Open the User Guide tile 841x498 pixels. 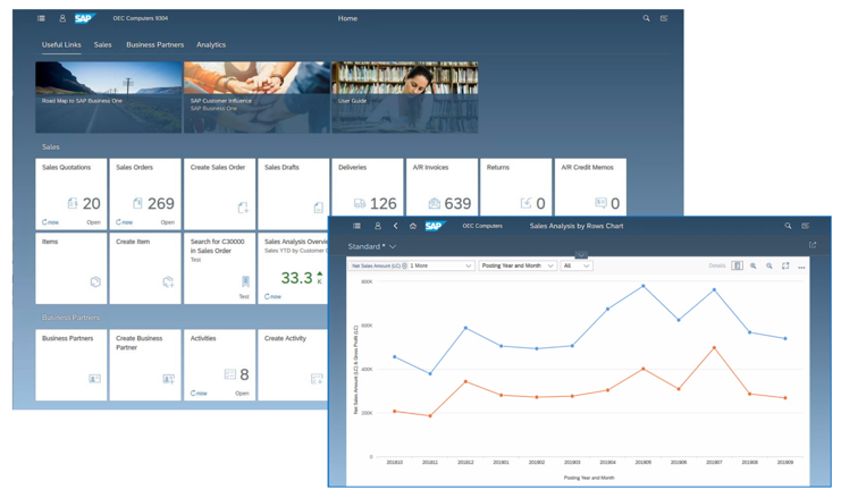405,97
